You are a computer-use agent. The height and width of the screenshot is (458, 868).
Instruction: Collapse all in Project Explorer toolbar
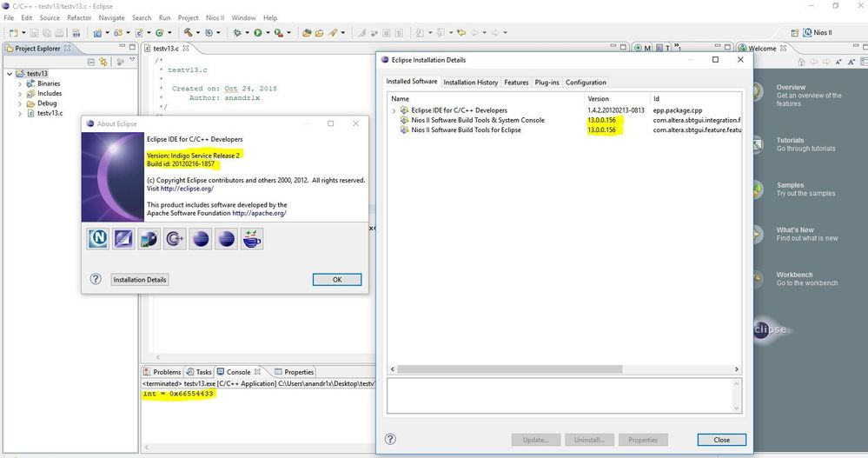click(91, 62)
